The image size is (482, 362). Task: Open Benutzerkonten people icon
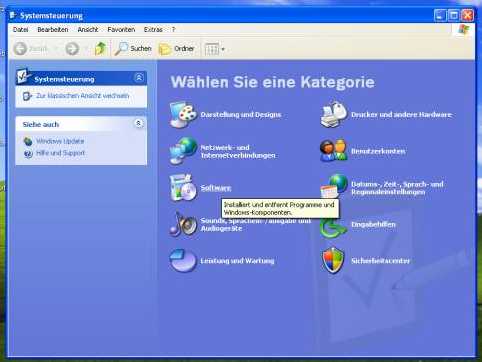click(334, 151)
